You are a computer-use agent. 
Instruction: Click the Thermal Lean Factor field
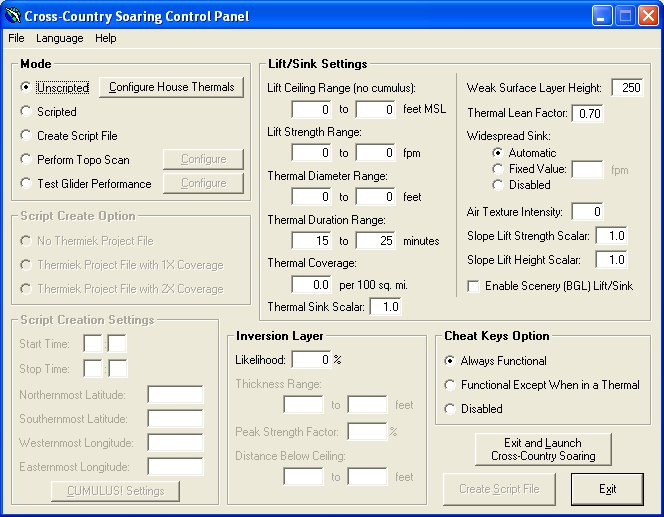coord(588,113)
